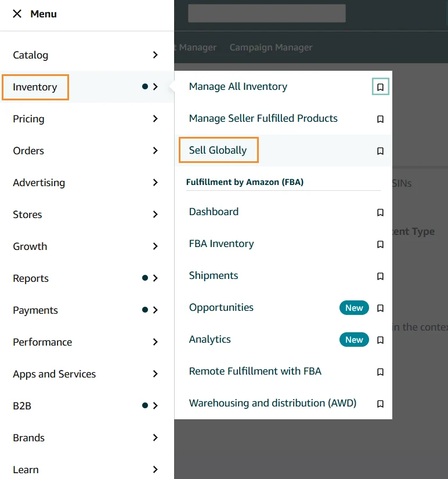
Task: Expand the Stores chevron
Action: (x=156, y=215)
